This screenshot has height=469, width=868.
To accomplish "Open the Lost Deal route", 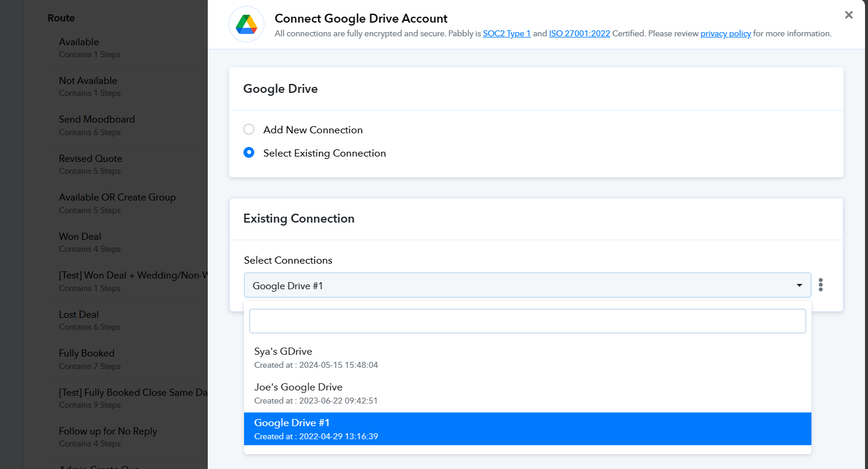I will [79, 315].
